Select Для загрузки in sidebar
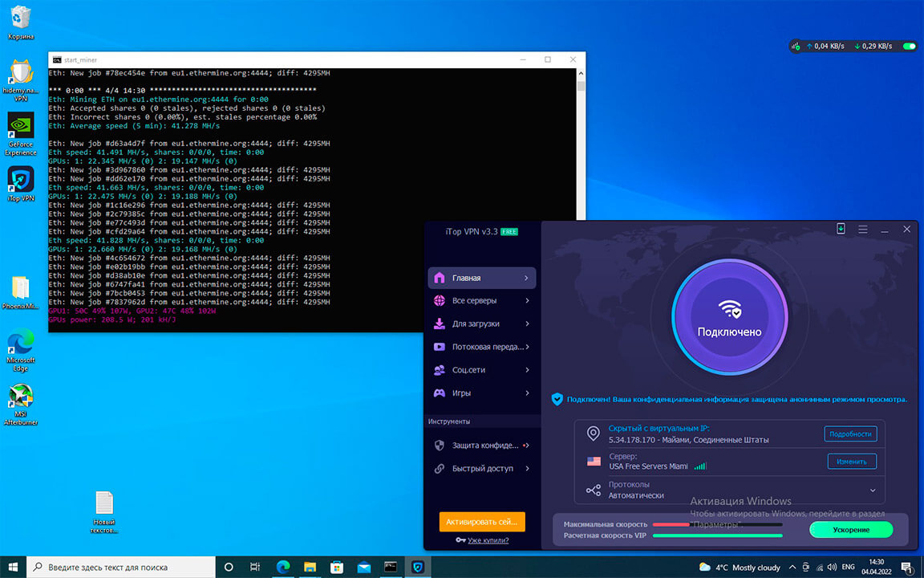Image resolution: width=924 pixels, height=578 pixels. (481, 324)
